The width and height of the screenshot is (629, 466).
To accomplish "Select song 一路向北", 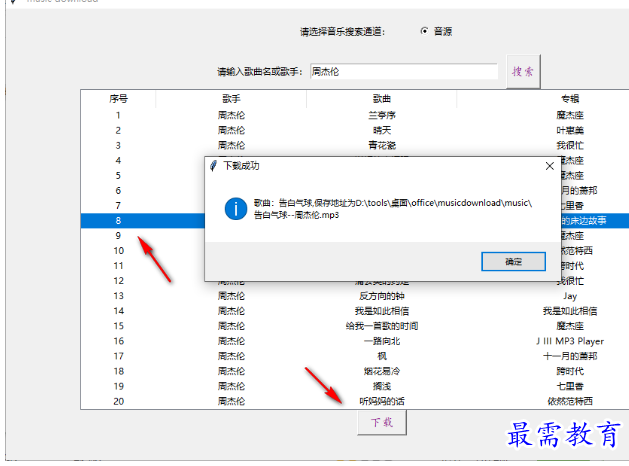I will click(x=381, y=341).
